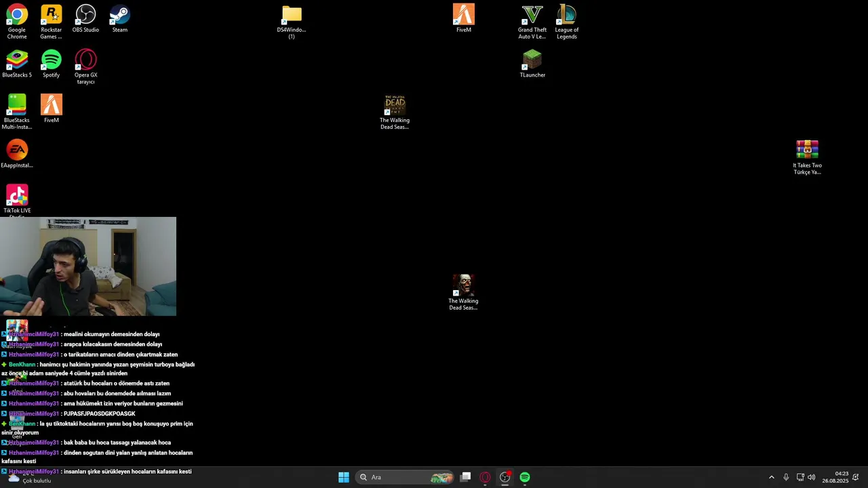Open the Çok bulutlu weather widget
The image size is (868, 488).
click(x=28, y=478)
